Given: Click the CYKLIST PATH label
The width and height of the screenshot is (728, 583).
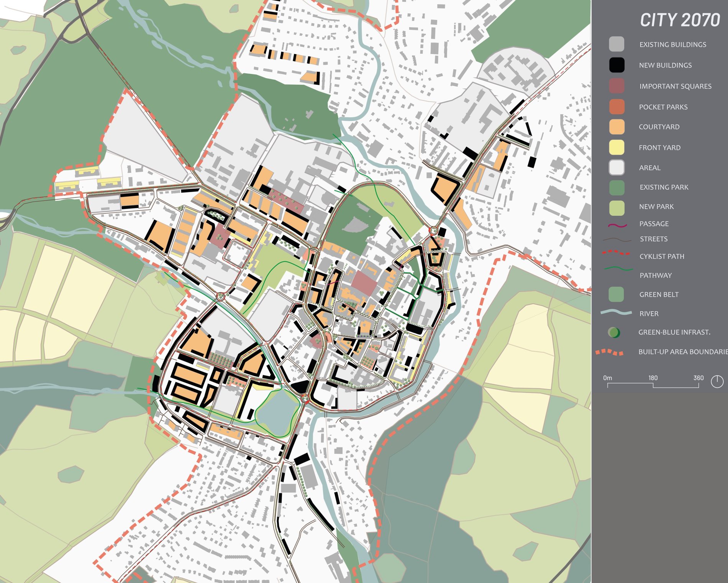Looking at the screenshot, I should coord(662,256).
